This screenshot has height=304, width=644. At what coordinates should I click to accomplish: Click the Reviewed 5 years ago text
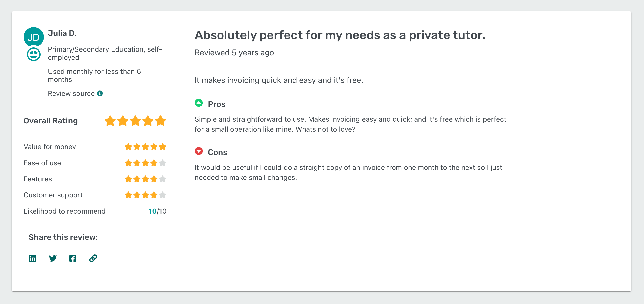pyautogui.click(x=234, y=53)
